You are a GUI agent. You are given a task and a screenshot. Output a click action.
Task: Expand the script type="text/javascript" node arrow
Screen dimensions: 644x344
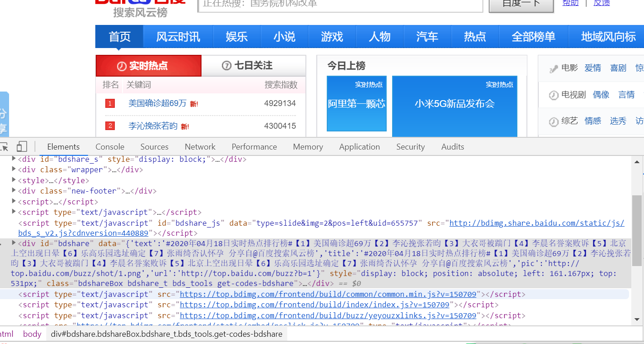(14, 212)
